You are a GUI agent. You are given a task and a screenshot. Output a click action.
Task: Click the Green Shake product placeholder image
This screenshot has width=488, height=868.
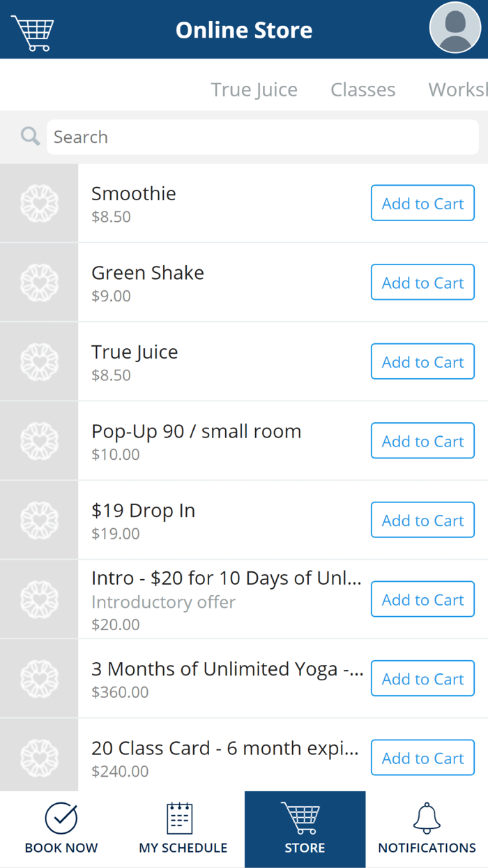click(x=39, y=282)
